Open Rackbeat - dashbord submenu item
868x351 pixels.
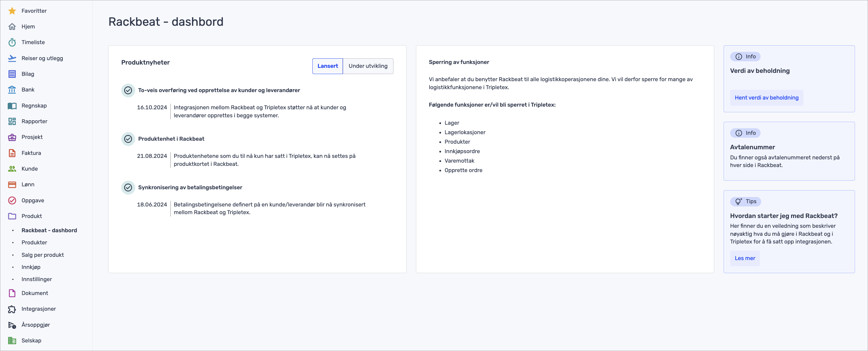(49, 230)
